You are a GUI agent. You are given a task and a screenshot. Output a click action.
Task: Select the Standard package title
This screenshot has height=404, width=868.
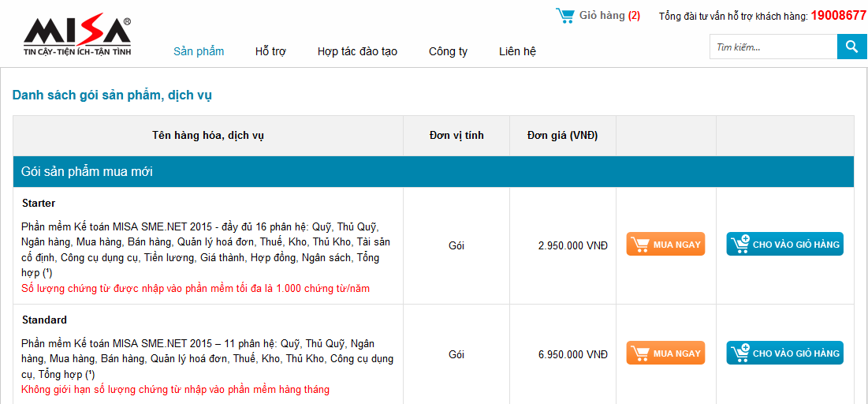point(44,320)
